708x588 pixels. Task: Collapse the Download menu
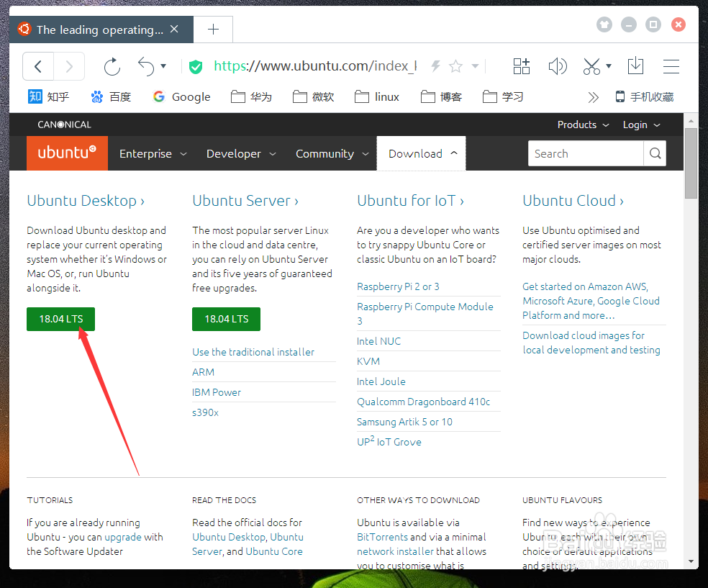(422, 153)
